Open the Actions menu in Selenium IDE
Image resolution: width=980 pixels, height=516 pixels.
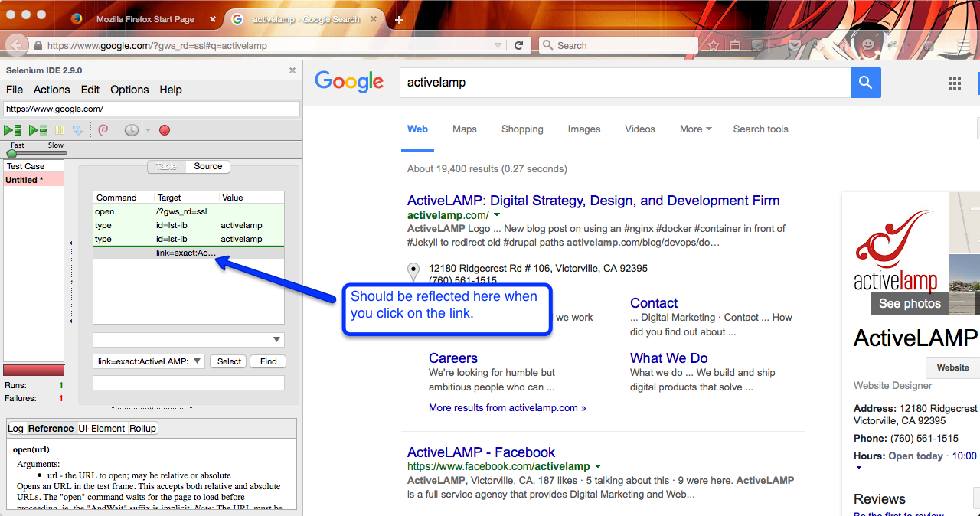point(51,90)
